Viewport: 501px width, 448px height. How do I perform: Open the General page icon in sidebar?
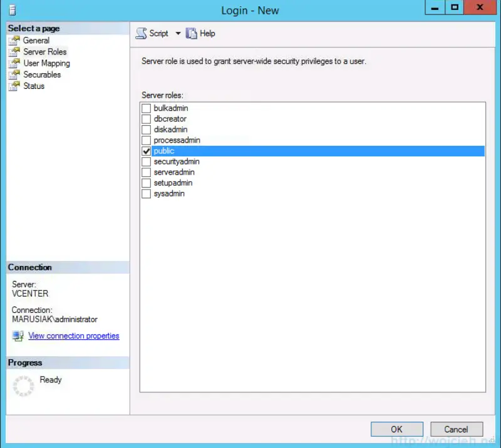pos(14,40)
